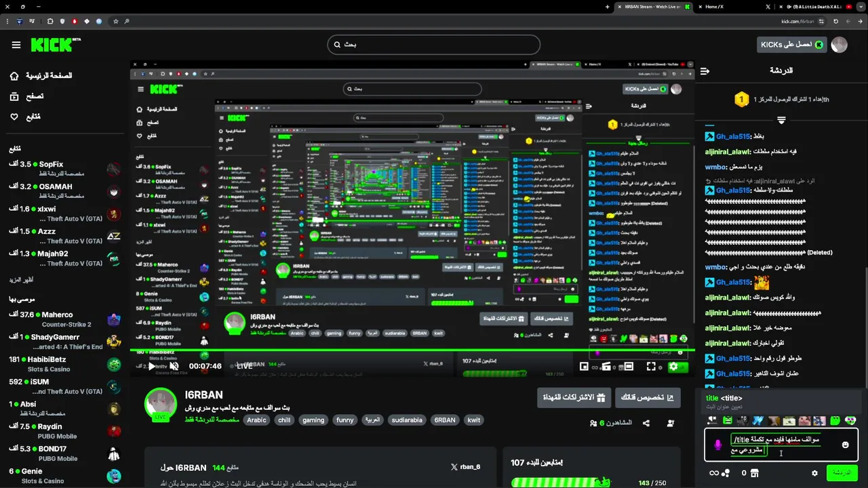Select the chill tag
This screenshot has width=868, height=488.
click(x=284, y=420)
